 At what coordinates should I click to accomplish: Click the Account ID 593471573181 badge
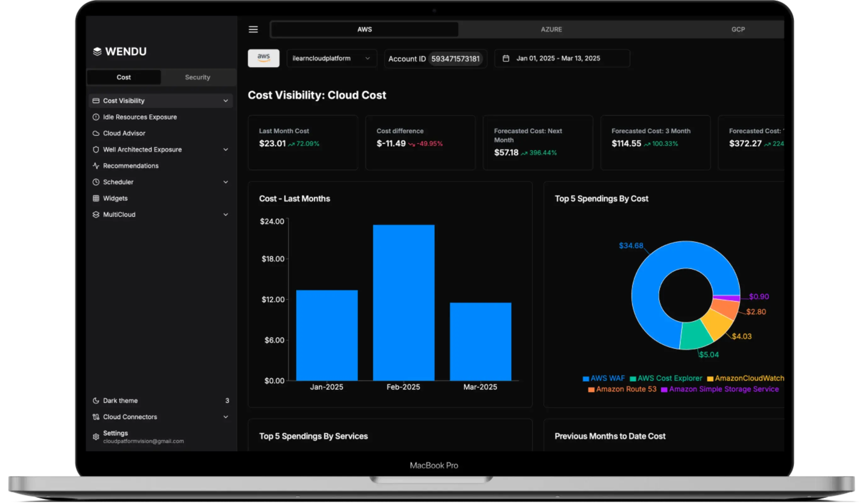coord(455,59)
